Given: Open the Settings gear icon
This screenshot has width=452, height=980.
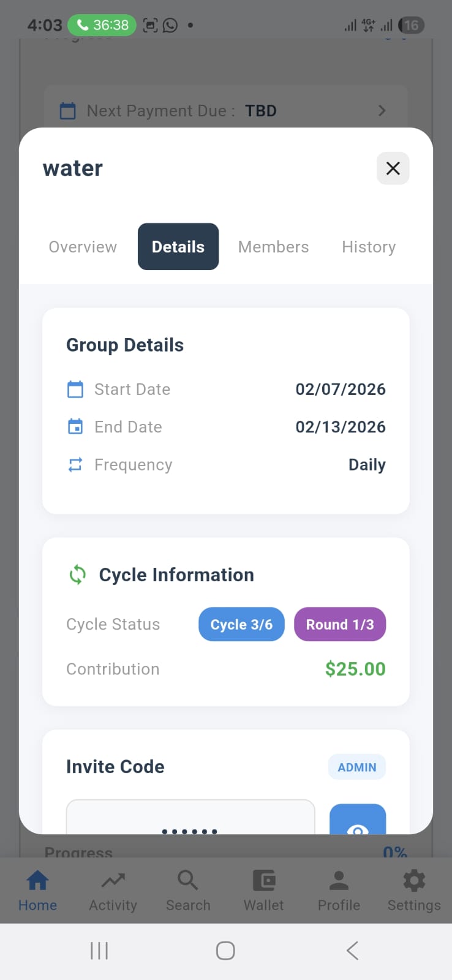Looking at the screenshot, I should 414,881.
